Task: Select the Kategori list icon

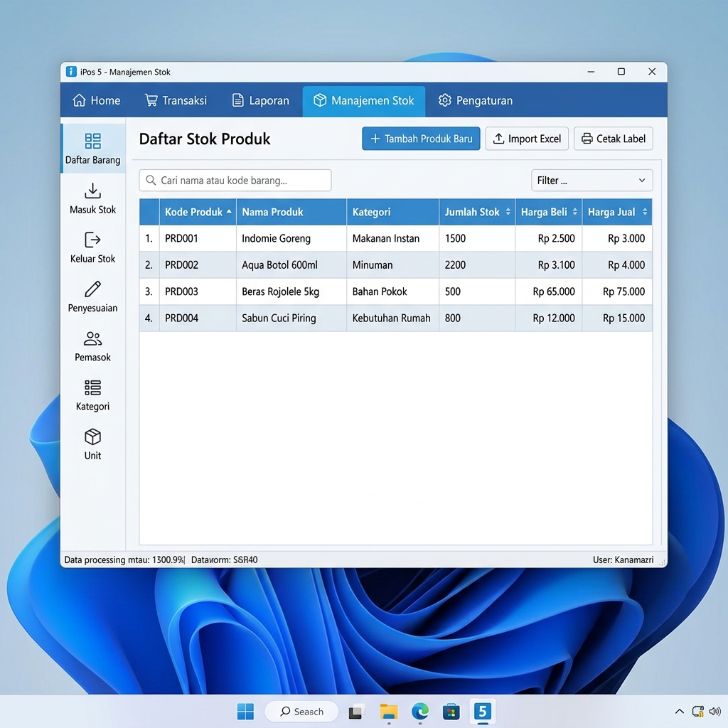Action: pyautogui.click(x=92, y=387)
